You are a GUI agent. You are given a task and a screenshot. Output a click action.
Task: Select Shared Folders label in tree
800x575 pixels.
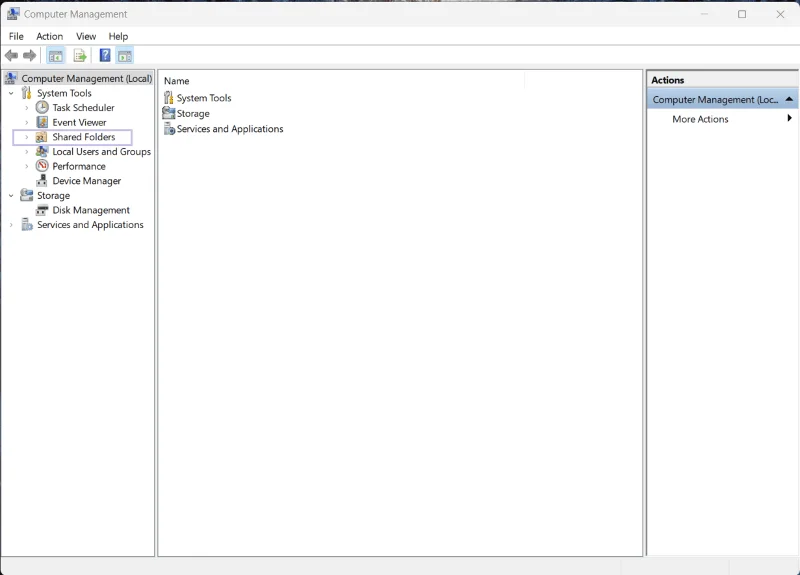[x=84, y=137]
